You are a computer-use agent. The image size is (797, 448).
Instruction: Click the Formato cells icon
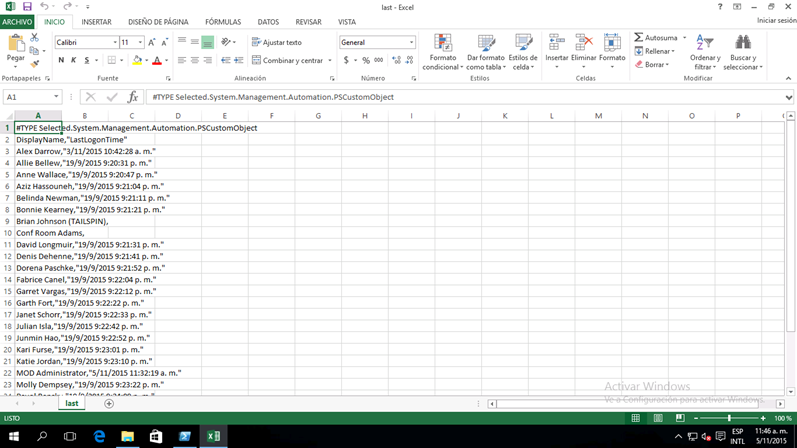[x=612, y=43]
